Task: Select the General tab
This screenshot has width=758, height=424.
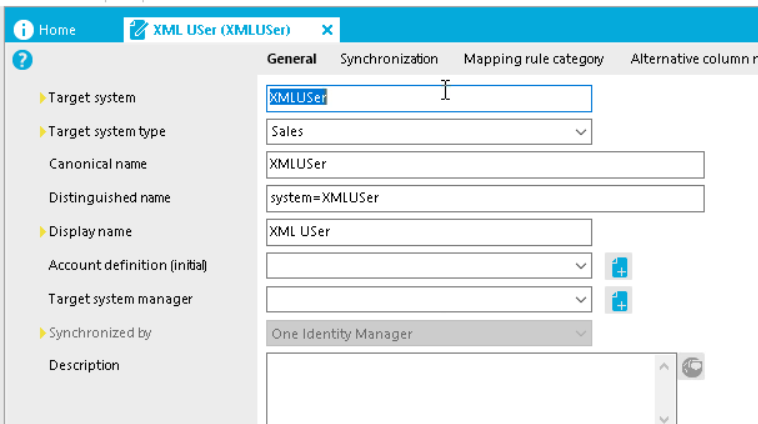Action: [x=292, y=59]
